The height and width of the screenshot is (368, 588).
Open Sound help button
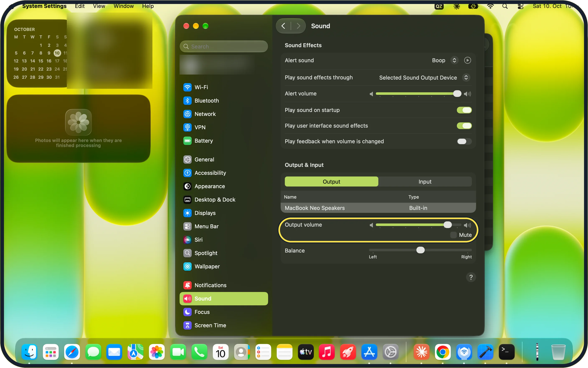click(x=471, y=277)
